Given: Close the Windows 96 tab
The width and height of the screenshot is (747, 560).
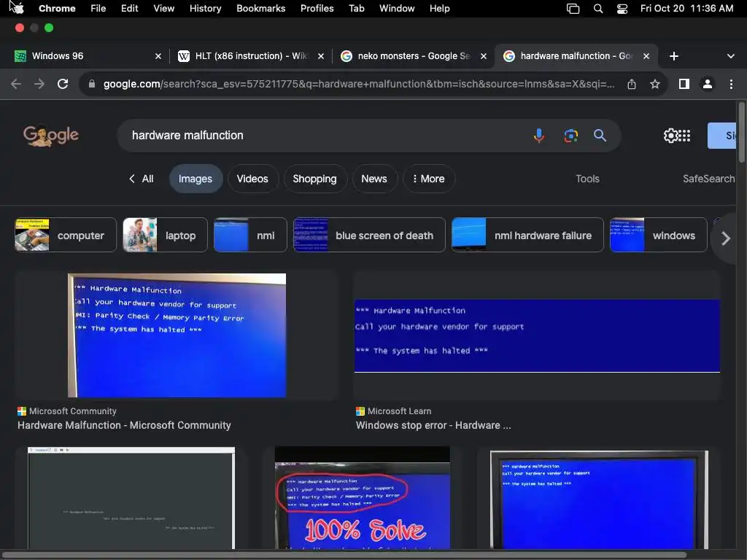Looking at the screenshot, I should pos(158,56).
